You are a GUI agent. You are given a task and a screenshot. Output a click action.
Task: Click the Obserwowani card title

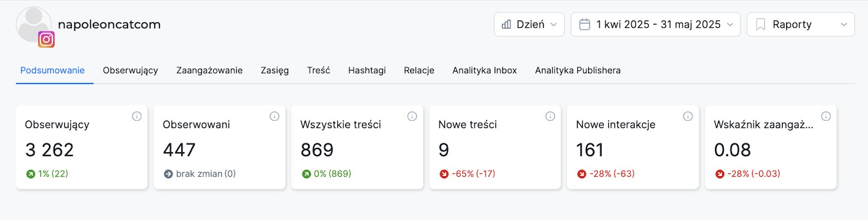point(196,125)
